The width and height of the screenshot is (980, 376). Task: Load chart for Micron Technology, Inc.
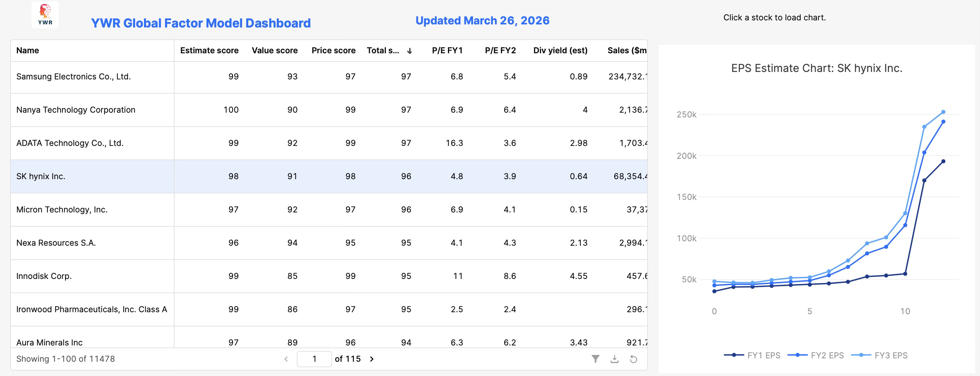tap(62, 209)
